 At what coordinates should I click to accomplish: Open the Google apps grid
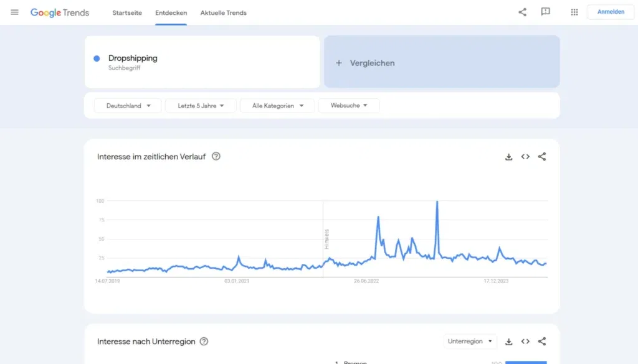point(574,12)
